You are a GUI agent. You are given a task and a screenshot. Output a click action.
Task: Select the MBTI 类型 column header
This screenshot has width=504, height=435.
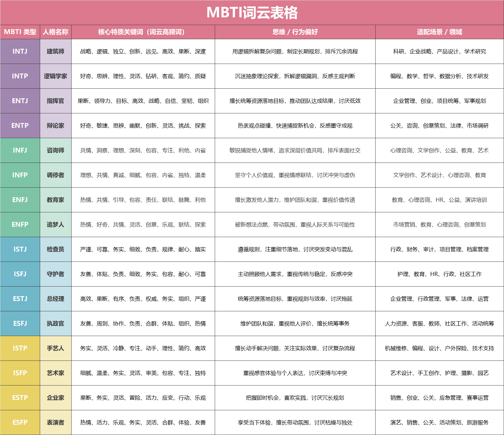tap(20, 32)
